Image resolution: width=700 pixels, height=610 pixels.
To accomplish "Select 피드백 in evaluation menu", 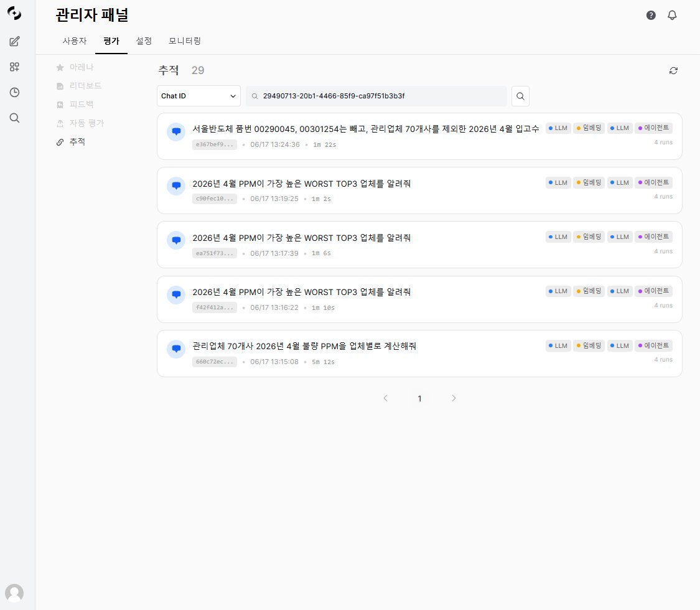I will tap(75, 105).
